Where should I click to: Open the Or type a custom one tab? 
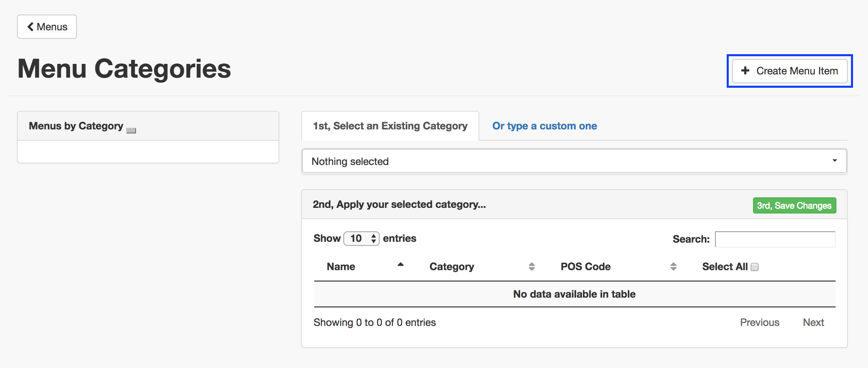(x=545, y=126)
